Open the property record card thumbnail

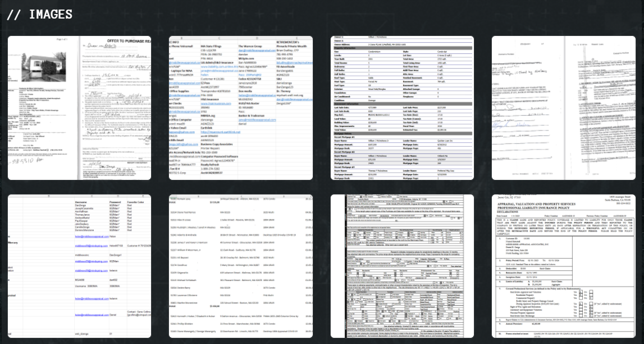402,108
